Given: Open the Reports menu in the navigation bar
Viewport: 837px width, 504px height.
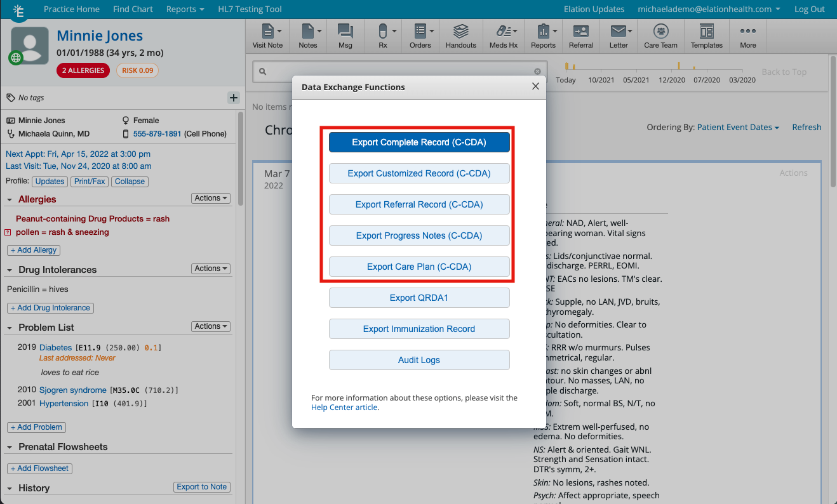Looking at the screenshot, I should (185, 9).
